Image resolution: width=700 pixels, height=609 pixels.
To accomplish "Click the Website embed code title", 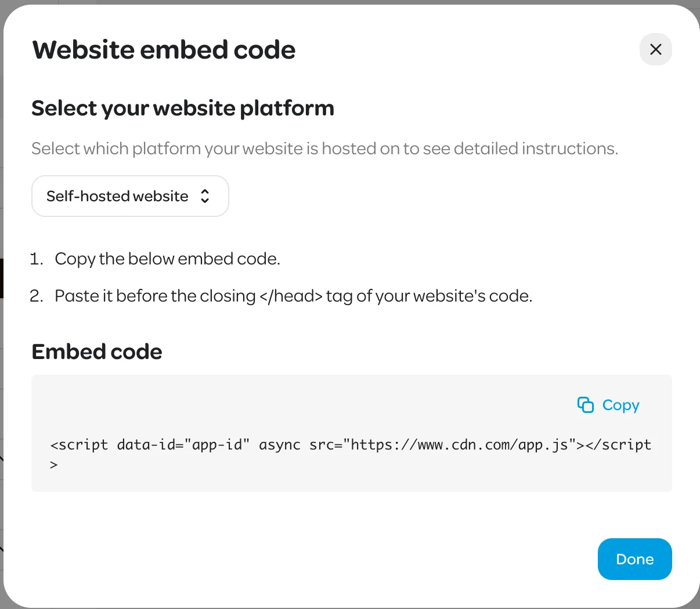I will (x=164, y=50).
